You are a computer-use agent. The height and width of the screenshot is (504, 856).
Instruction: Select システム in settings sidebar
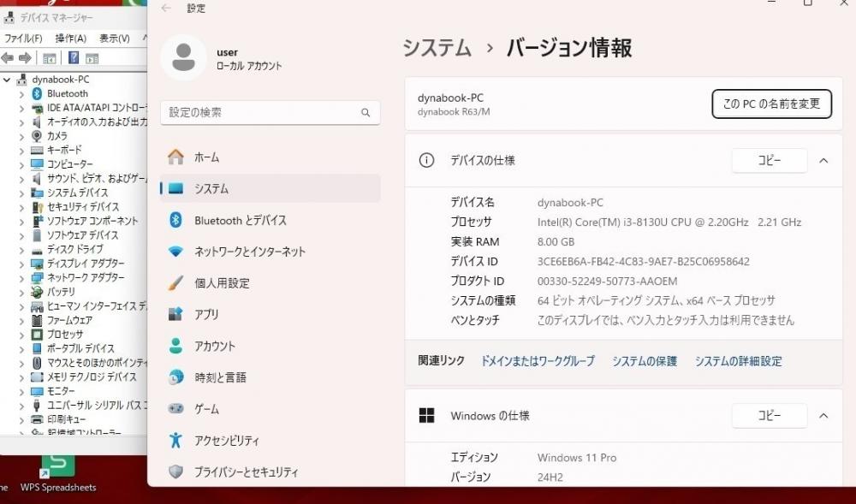click(270, 189)
